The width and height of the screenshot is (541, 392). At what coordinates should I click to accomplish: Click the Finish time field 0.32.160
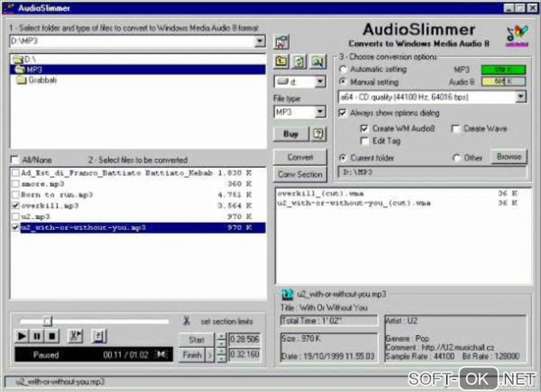(x=245, y=354)
